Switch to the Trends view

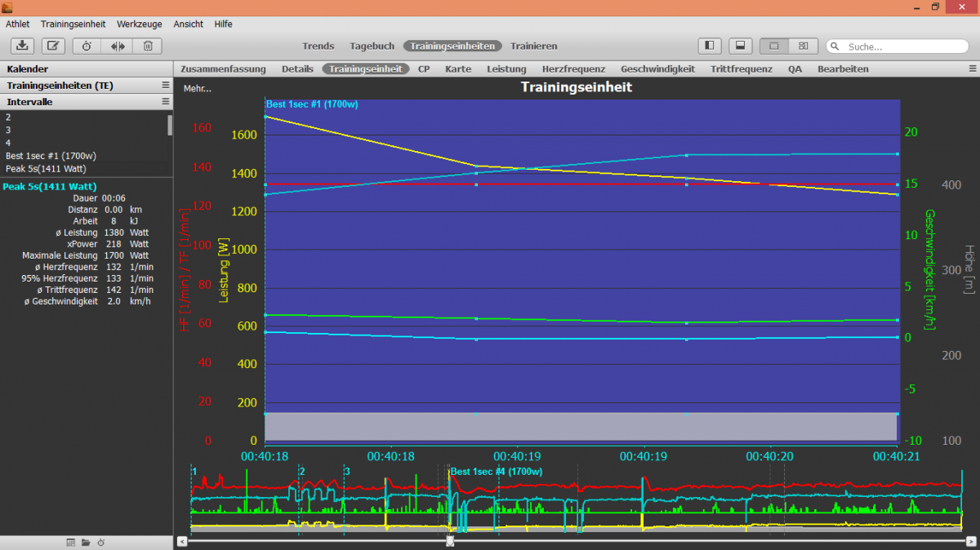pos(318,47)
